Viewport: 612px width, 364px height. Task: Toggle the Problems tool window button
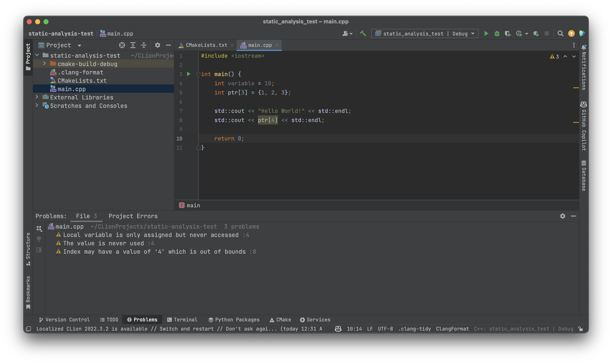coord(142,320)
